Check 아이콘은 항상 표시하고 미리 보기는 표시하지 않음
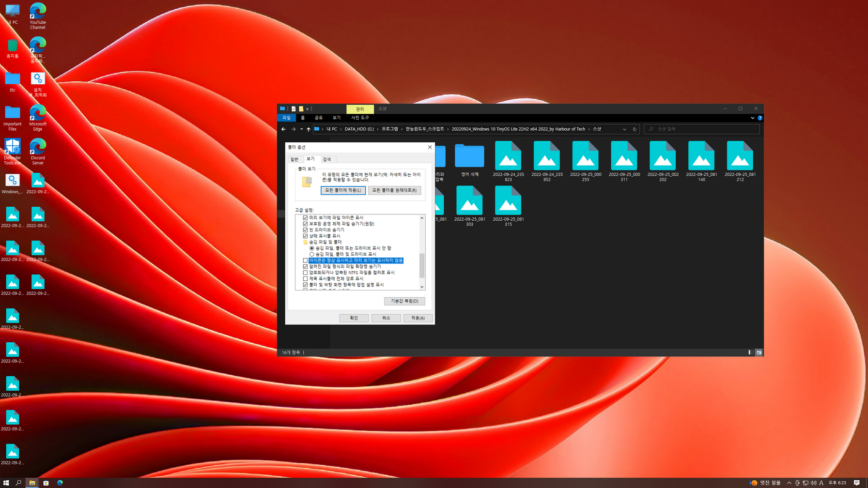This screenshot has height=488, width=868. point(305,260)
